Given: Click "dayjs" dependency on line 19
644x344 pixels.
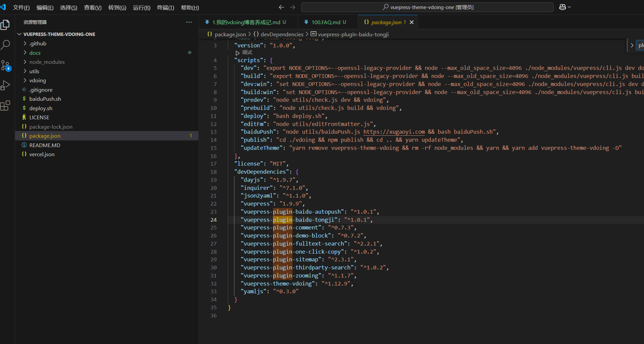Looking at the screenshot, I should 252,180.
